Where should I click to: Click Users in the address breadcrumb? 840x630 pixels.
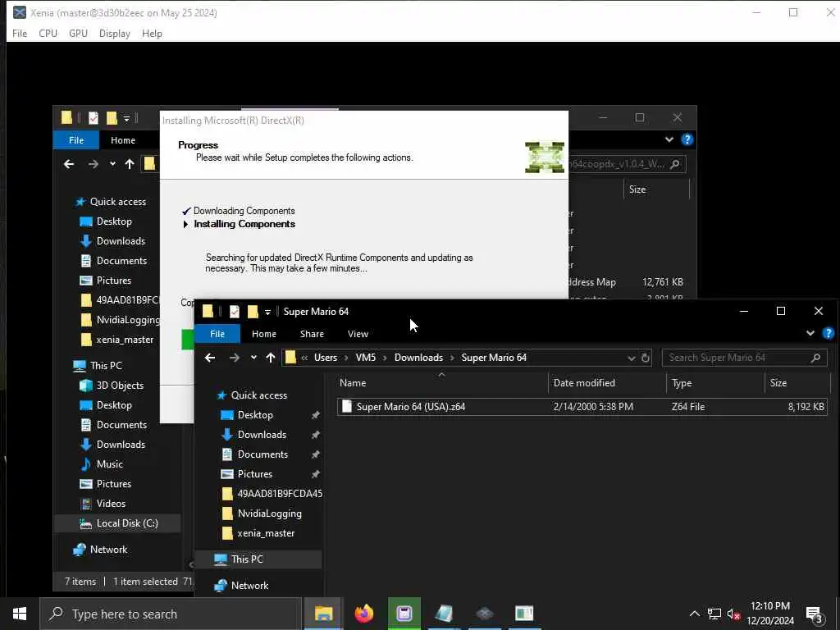coord(326,358)
